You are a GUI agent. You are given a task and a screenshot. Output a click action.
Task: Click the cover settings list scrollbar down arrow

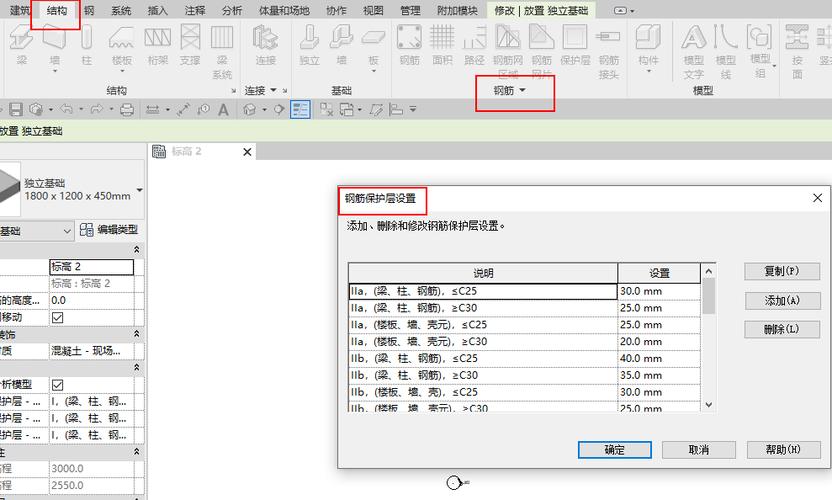click(x=708, y=404)
